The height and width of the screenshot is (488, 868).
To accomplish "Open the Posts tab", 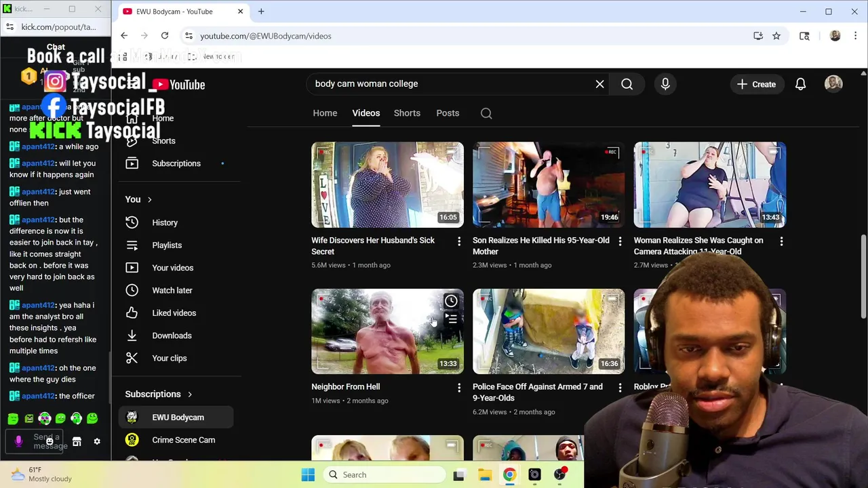I will (x=448, y=113).
